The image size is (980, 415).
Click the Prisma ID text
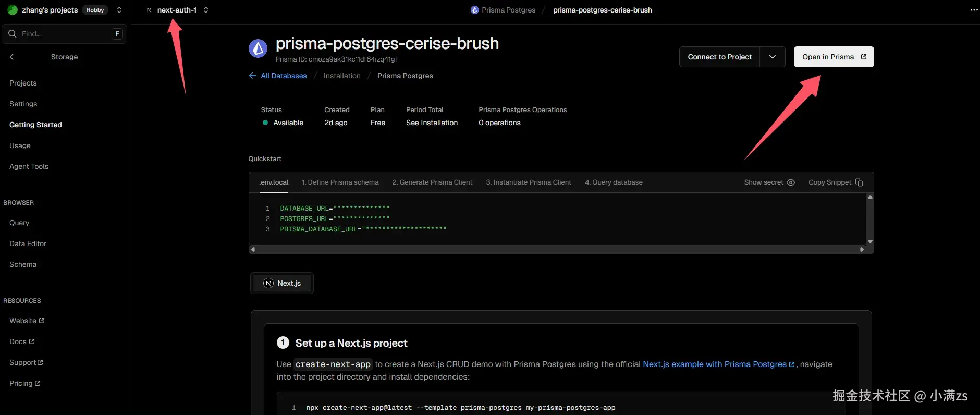point(336,59)
